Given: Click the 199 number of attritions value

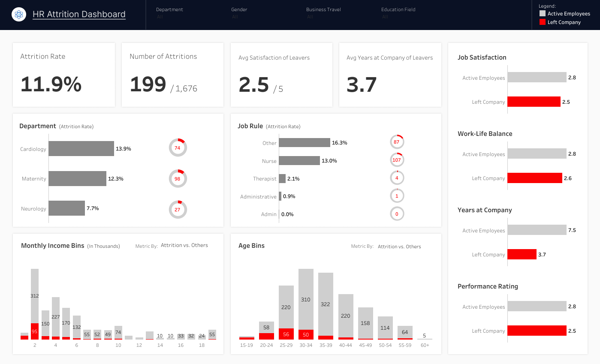Looking at the screenshot, I should coord(148,84).
